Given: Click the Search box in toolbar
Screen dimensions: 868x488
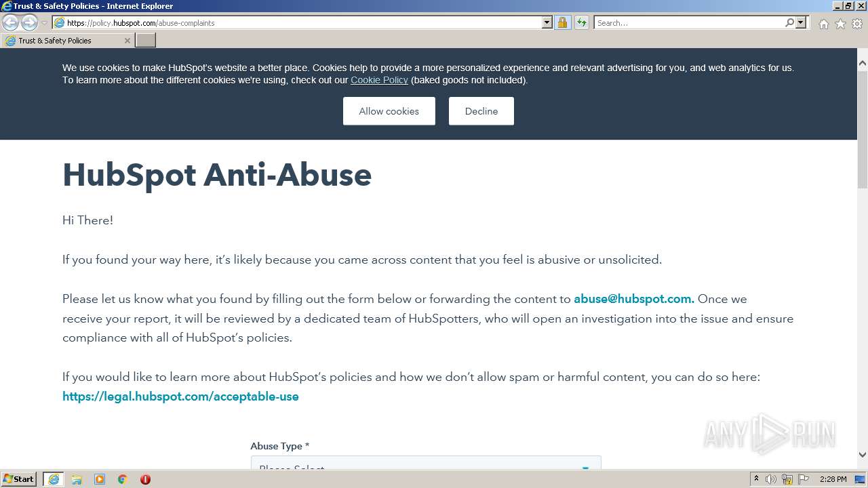Looking at the screenshot, I should point(689,23).
